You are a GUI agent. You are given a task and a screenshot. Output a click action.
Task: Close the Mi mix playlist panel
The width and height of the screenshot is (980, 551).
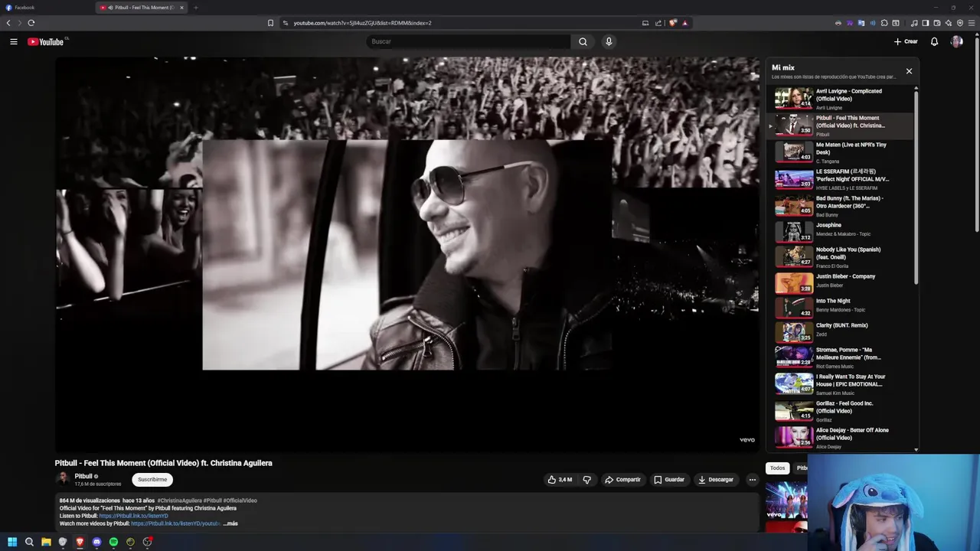pos(909,71)
